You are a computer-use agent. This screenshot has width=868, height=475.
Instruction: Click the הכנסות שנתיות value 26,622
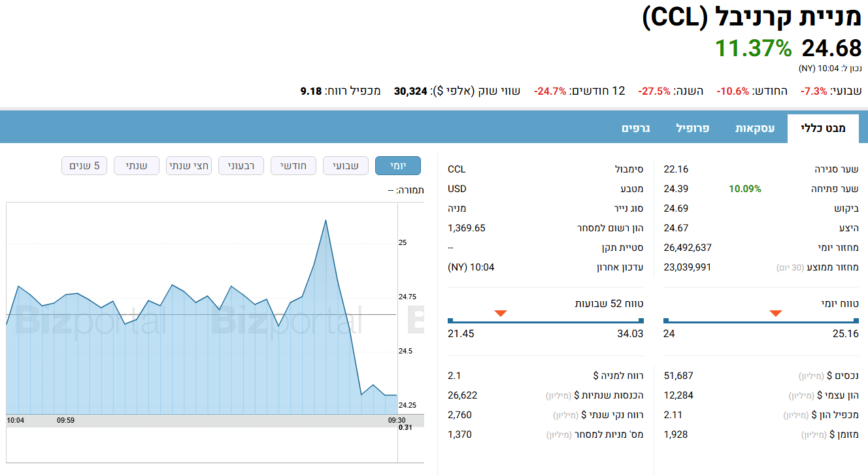pos(463,395)
